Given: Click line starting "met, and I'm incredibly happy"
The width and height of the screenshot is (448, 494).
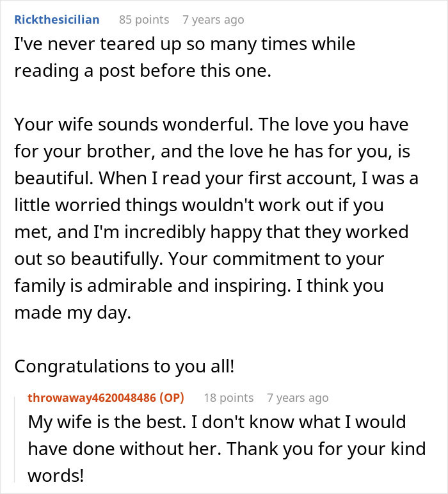Looking at the screenshot, I should pos(211,232).
